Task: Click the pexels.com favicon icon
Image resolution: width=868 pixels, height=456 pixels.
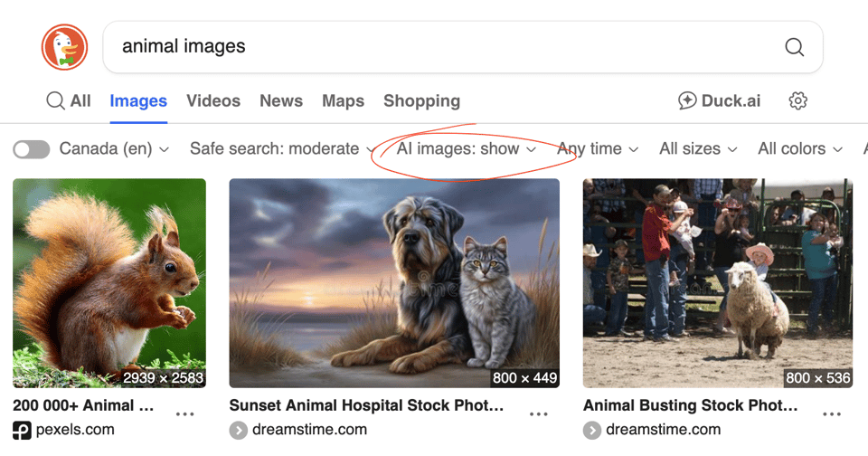Action: click(x=22, y=430)
